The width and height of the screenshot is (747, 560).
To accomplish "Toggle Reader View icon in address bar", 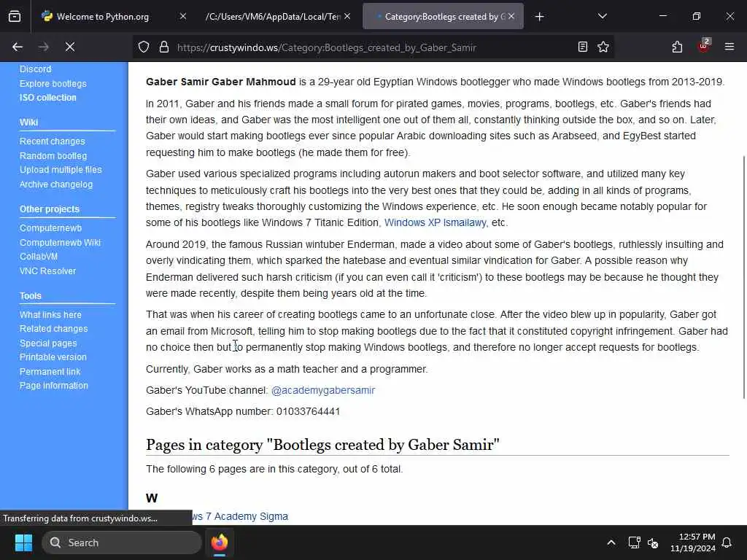I will [x=583, y=47].
